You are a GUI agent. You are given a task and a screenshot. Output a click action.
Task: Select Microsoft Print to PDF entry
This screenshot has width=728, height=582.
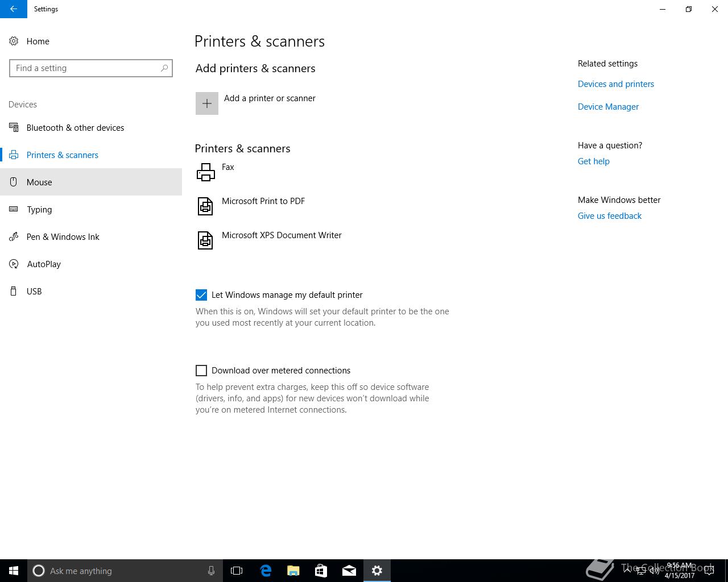click(x=263, y=201)
